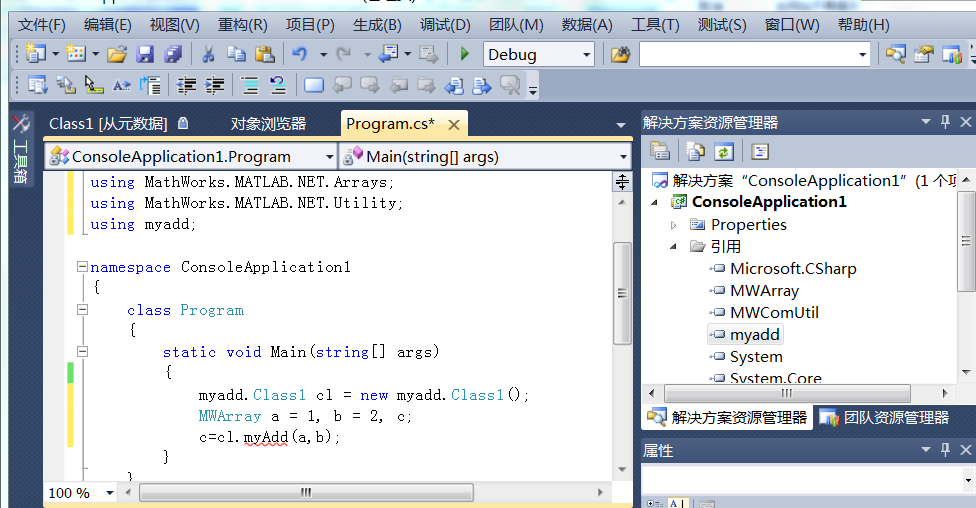Collapse the static void Main method block
The image size is (976, 508).
coord(82,351)
